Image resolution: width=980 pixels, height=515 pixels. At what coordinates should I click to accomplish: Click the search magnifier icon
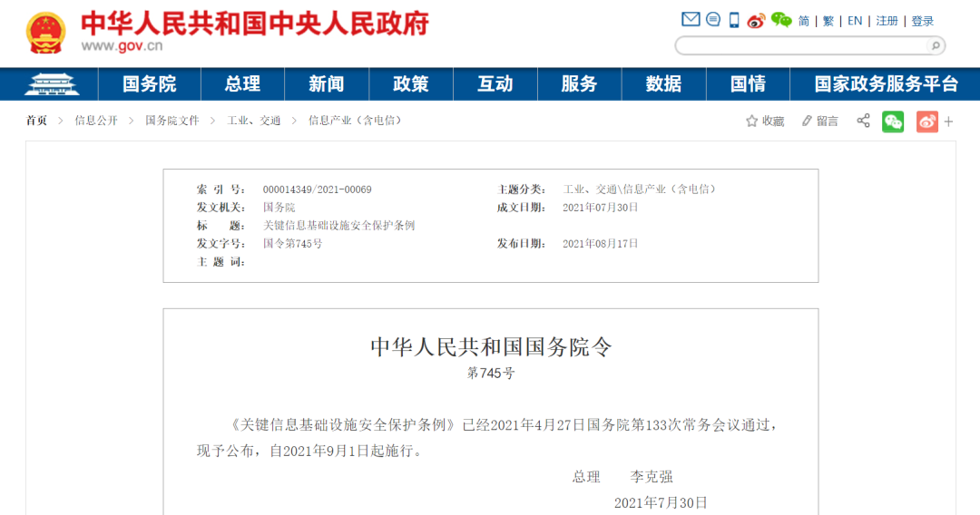tap(936, 45)
